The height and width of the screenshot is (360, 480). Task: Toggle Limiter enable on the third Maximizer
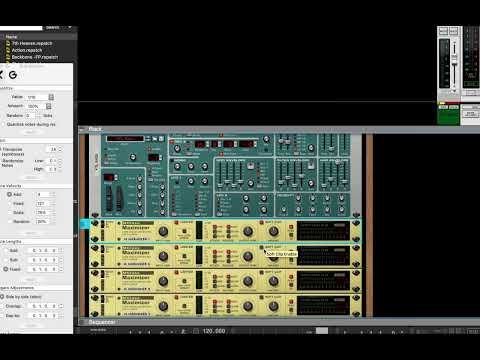click(176, 272)
